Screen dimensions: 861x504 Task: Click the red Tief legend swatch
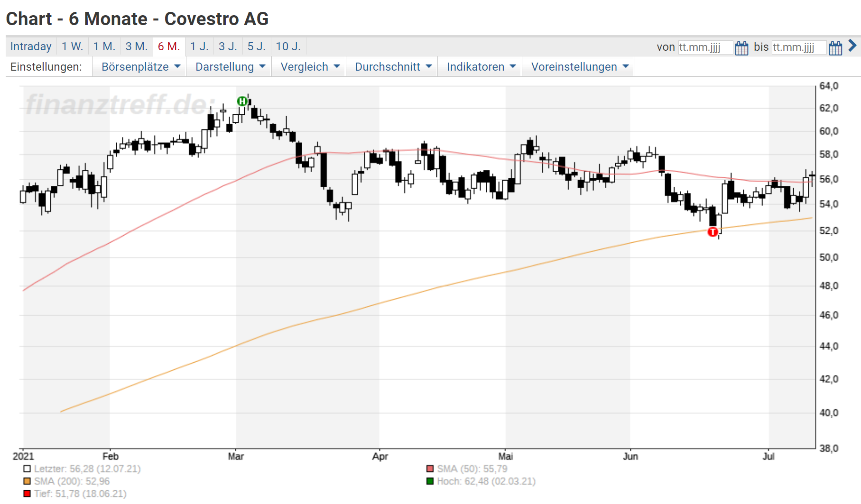tap(27, 494)
